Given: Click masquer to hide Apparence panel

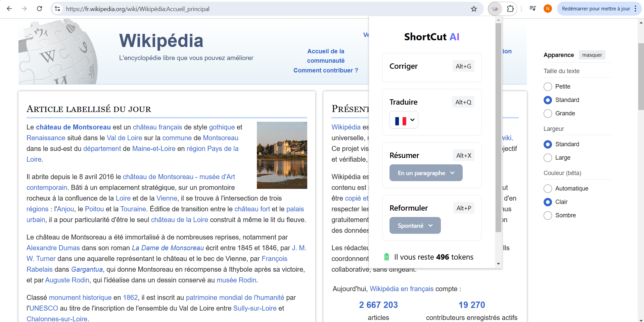Looking at the screenshot, I should tap(592, 55).
